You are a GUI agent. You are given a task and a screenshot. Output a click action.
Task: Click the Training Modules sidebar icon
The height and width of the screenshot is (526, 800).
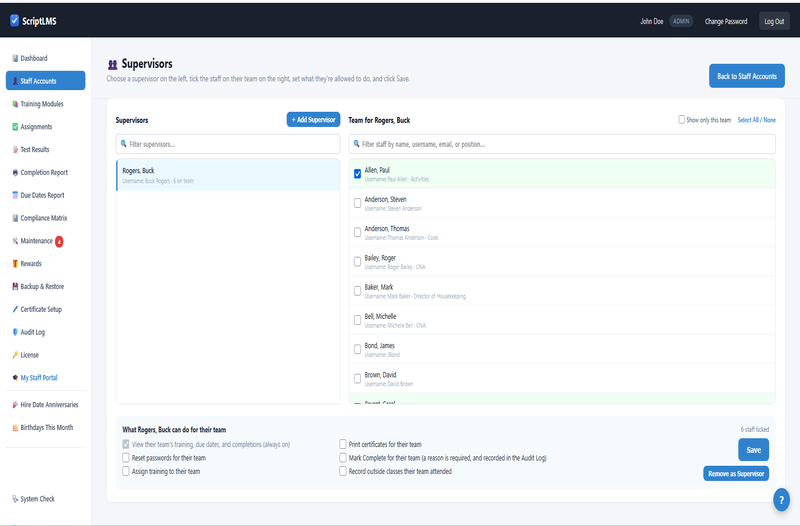[x=15, y=104]
